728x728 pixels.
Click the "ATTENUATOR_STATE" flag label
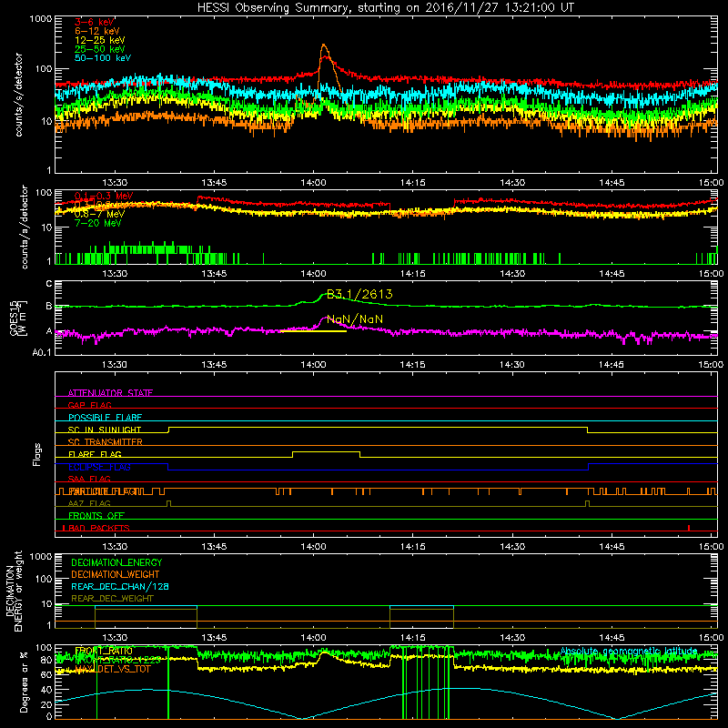click(x=110, y=393)
